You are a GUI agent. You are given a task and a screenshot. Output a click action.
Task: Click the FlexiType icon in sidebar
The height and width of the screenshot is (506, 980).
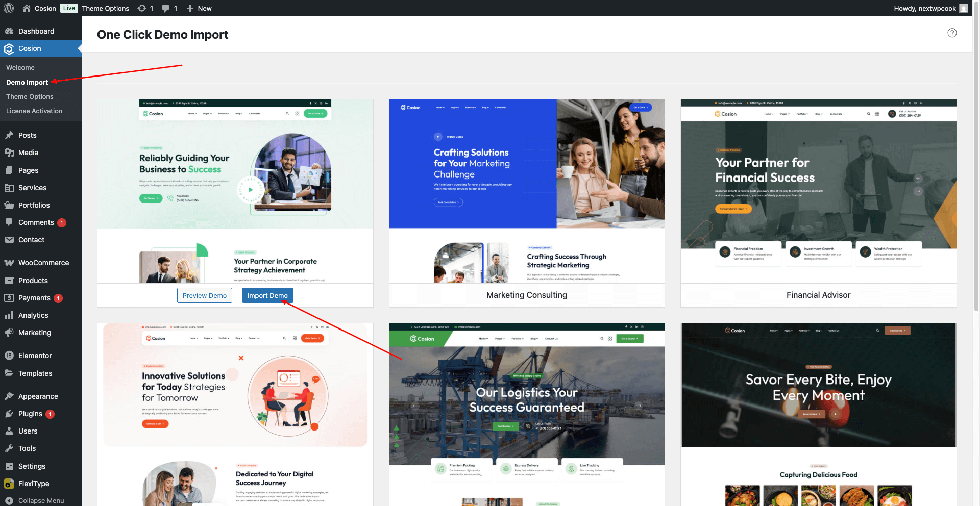9,484
